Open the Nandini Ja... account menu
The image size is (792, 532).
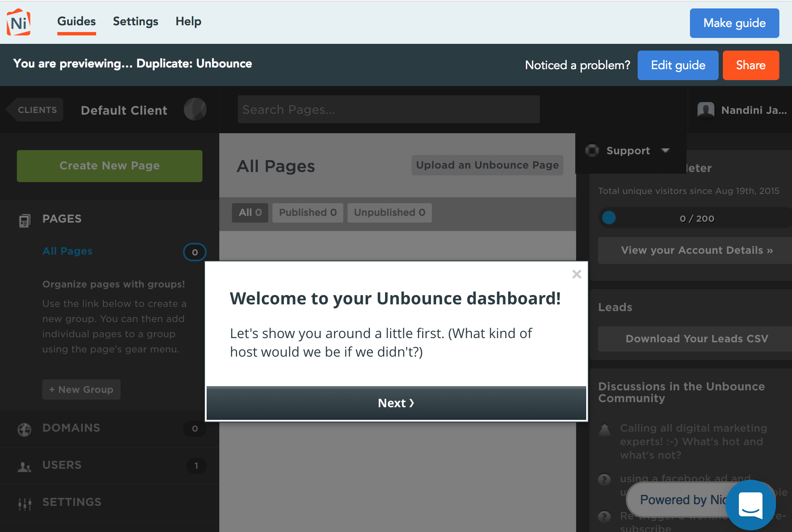point(754,110)
